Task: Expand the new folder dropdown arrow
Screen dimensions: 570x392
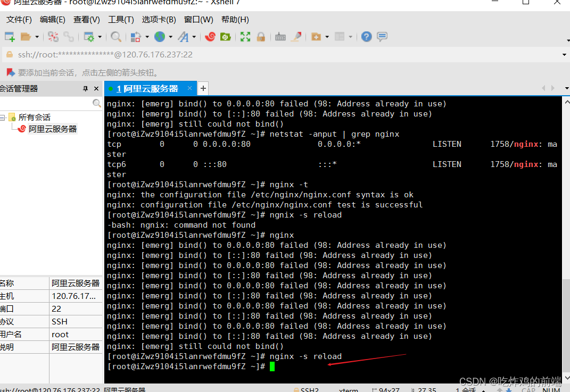Action: [x=327, y=37]
